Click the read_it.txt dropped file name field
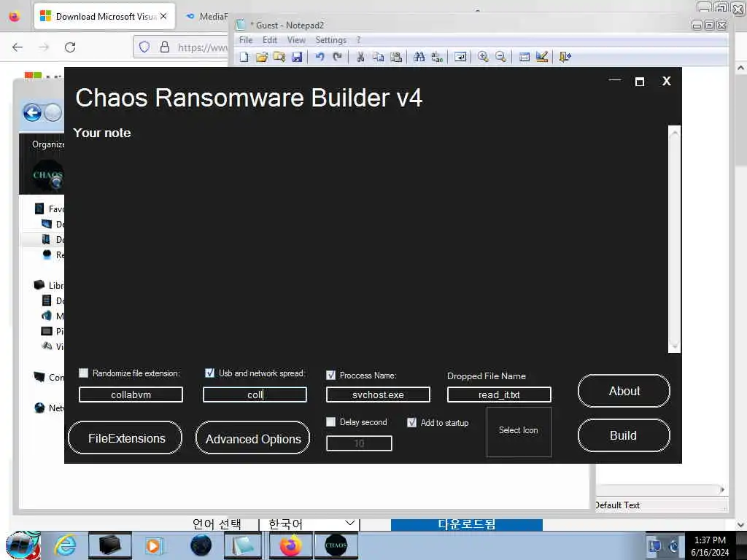747x560 pixels. pos(499,394)
